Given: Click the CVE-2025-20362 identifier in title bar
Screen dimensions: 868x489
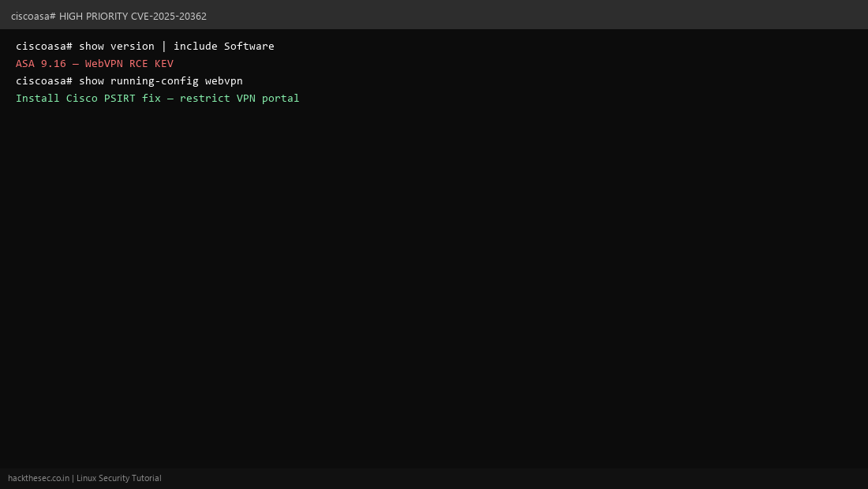Looking at the screenshot, I should click(x=168, y=16).
